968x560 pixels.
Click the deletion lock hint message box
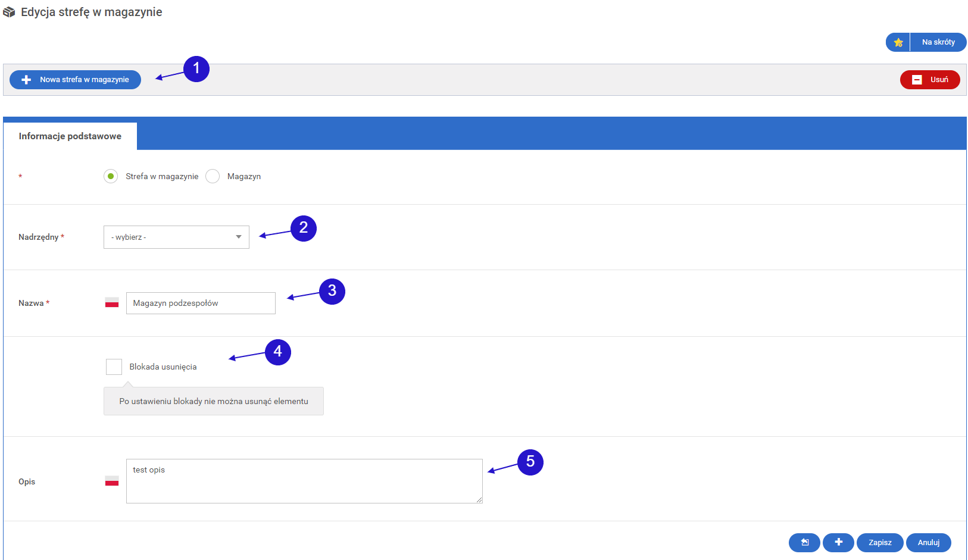[x=214, y=401]
